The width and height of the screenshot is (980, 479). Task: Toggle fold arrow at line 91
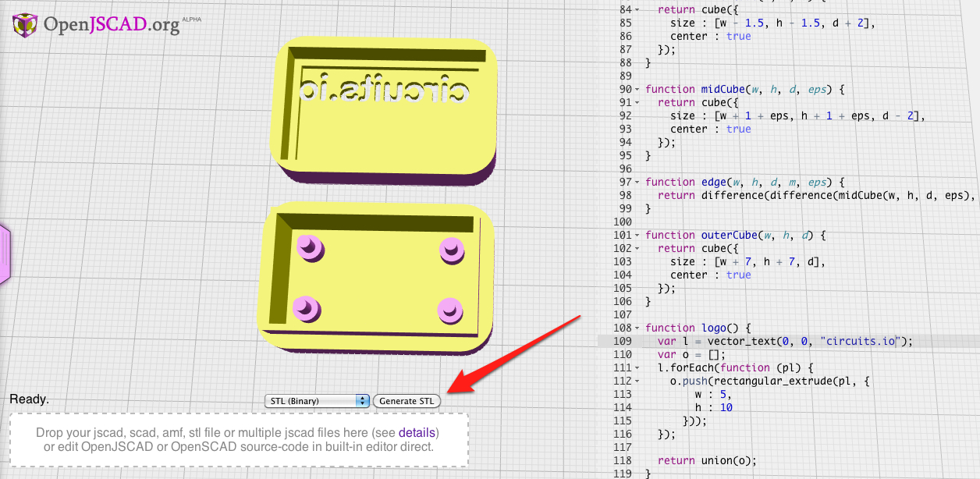click(637, 102)
